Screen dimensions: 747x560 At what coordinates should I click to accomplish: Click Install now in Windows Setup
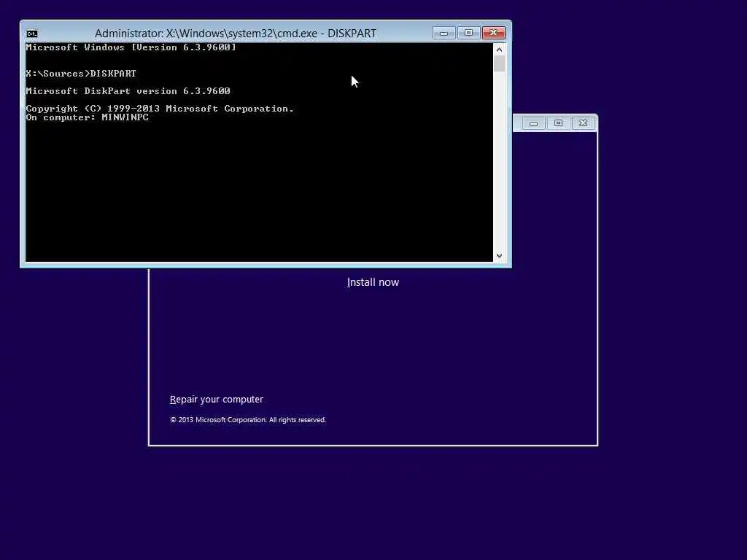[x=373, y=282]
